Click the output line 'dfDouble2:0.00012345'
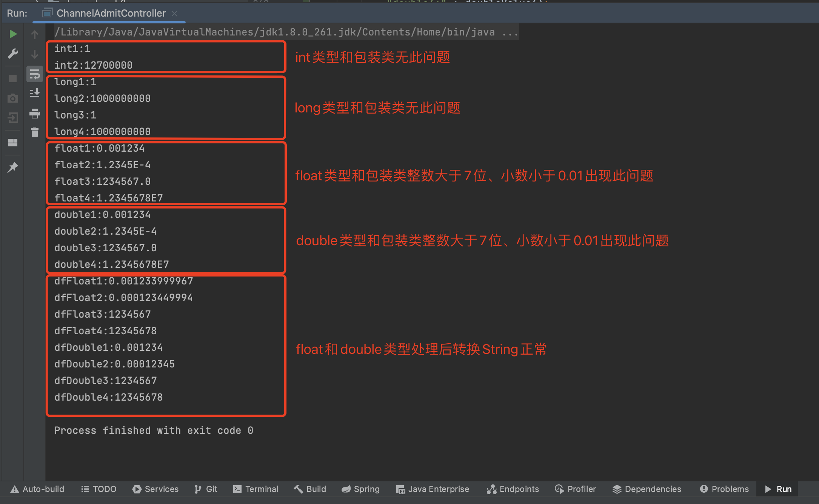The height and width of the screenshot is (504, 819). click(114, 364)
